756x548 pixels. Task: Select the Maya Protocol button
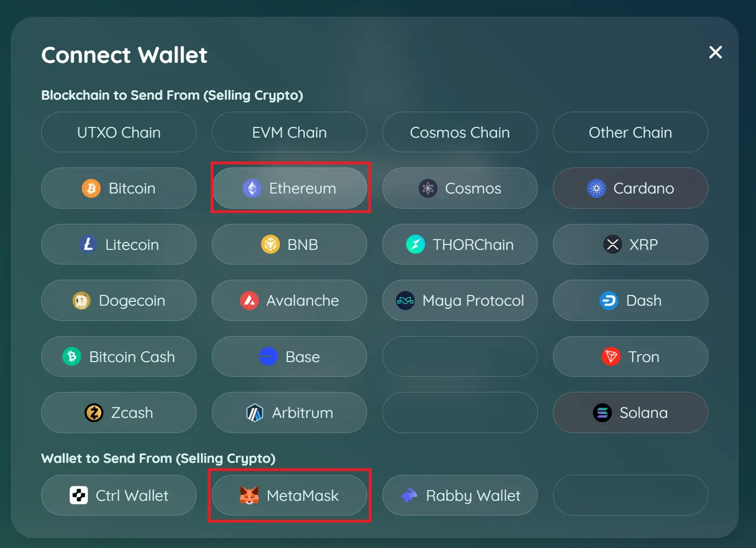460,300
